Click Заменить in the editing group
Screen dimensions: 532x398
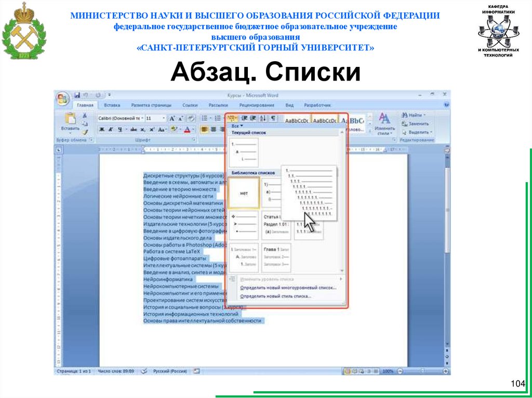click(x=415, y=123)
